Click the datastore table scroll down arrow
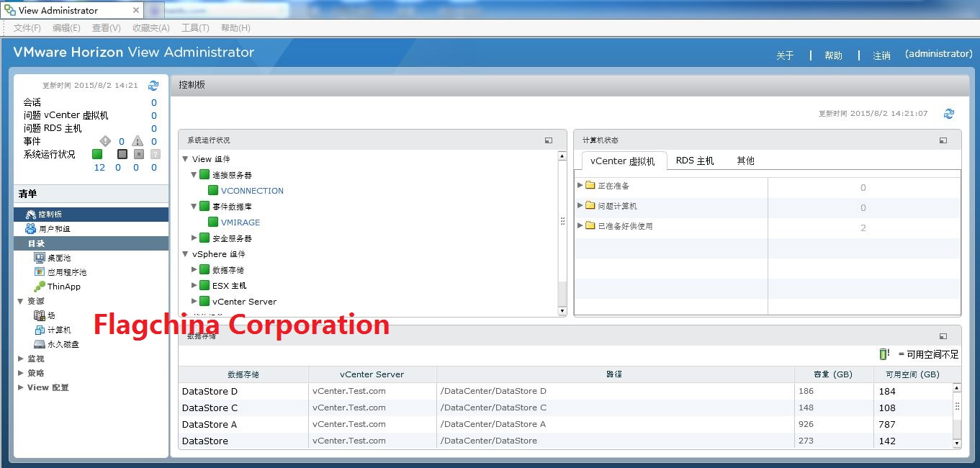980x468 pixels. pyautogui.click(x=957, y=444)
